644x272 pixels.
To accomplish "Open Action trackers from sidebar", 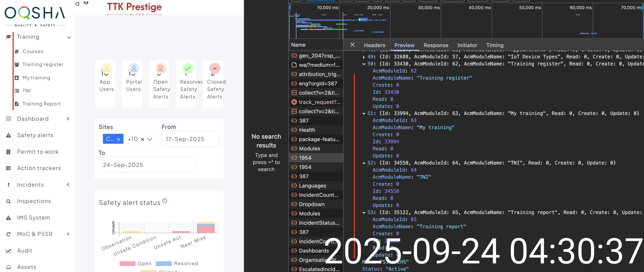I will [x=39, y=168].
